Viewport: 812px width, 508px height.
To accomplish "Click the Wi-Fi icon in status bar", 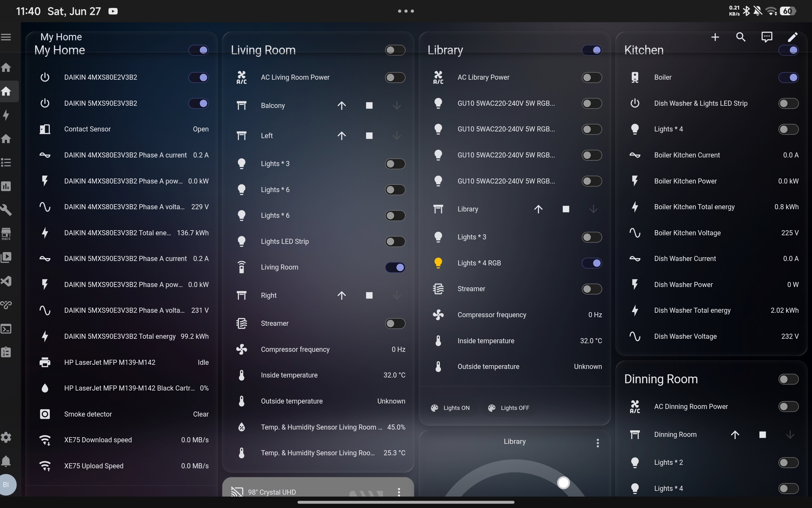I will [771, 11].
